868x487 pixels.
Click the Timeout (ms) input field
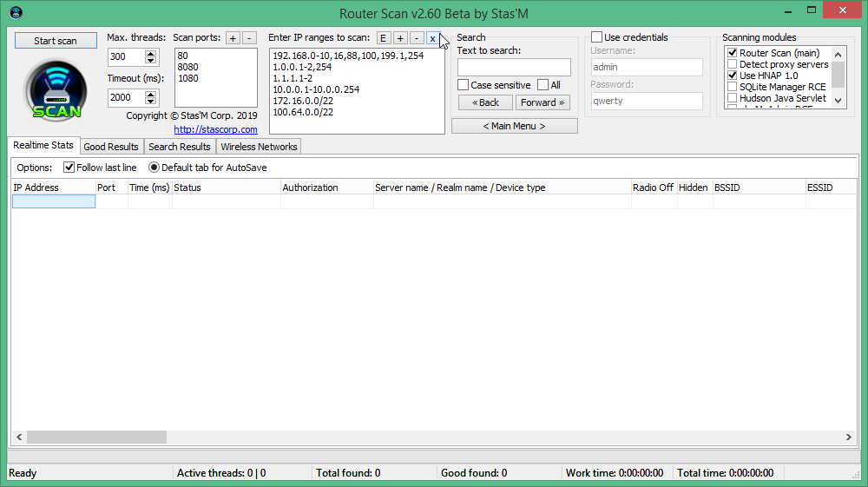coord(126,98)
